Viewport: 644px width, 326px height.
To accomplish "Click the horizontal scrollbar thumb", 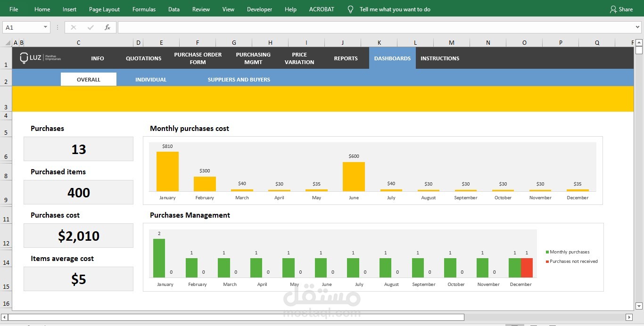I will click(236, 317).
